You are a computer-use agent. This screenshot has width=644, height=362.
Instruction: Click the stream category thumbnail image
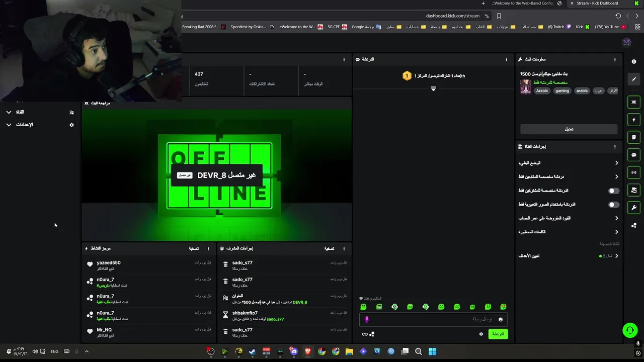[x=526, y=86]
